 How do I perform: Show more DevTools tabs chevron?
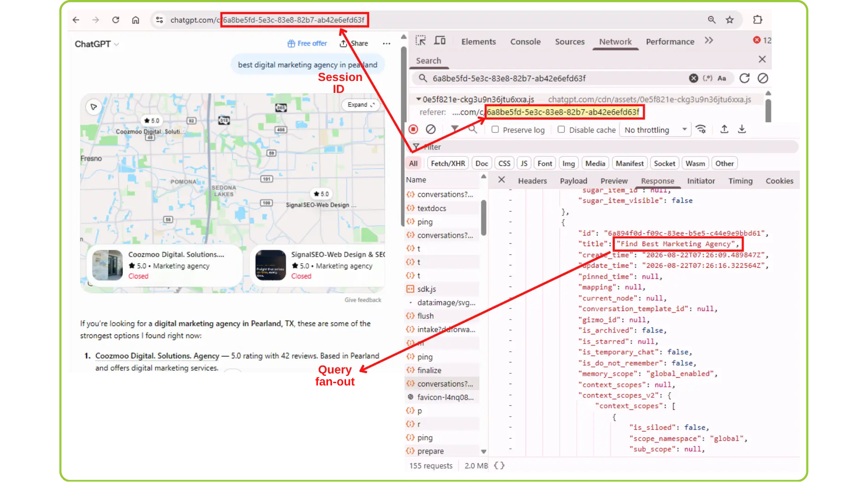pyautogui.click(x=709, y=40)
